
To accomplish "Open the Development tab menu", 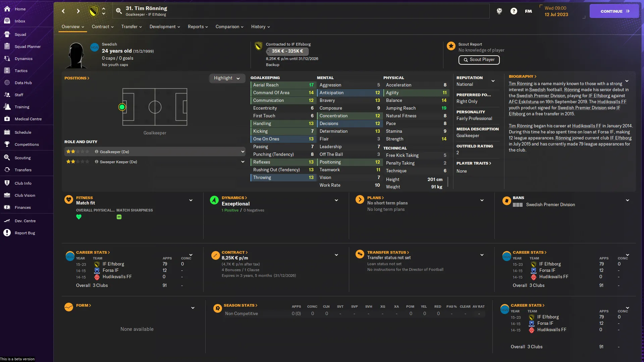I will [x=165, y=27].
